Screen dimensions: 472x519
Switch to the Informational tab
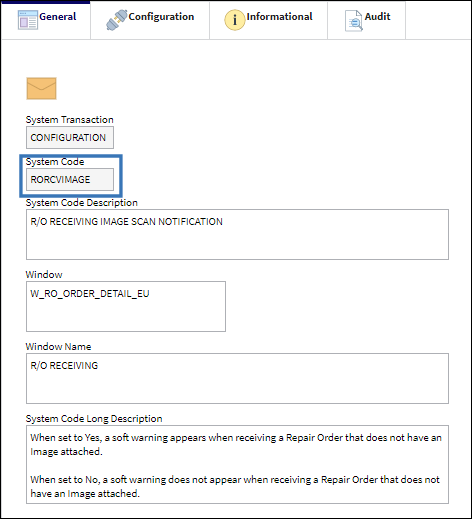(x=268, y=20)
